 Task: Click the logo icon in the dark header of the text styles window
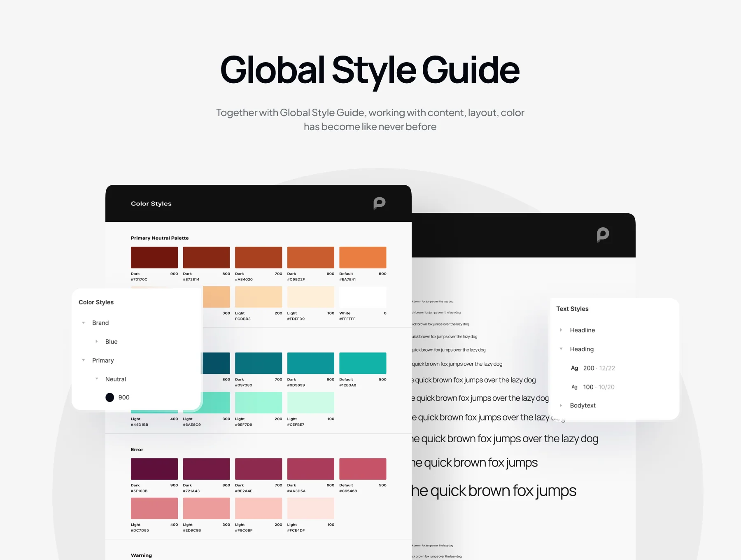[x=603, y=235]
